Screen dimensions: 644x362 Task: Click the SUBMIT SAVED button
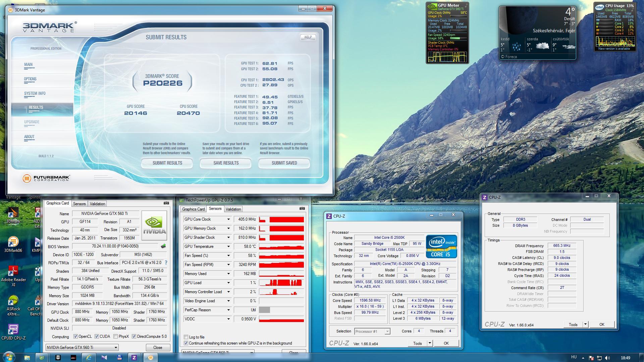(x=284, y=163)
